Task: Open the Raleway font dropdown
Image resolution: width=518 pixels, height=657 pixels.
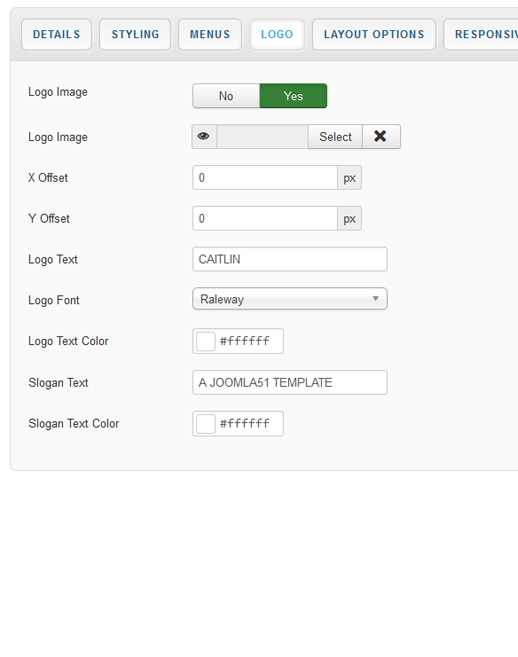Action: click(x=290, y=299)
